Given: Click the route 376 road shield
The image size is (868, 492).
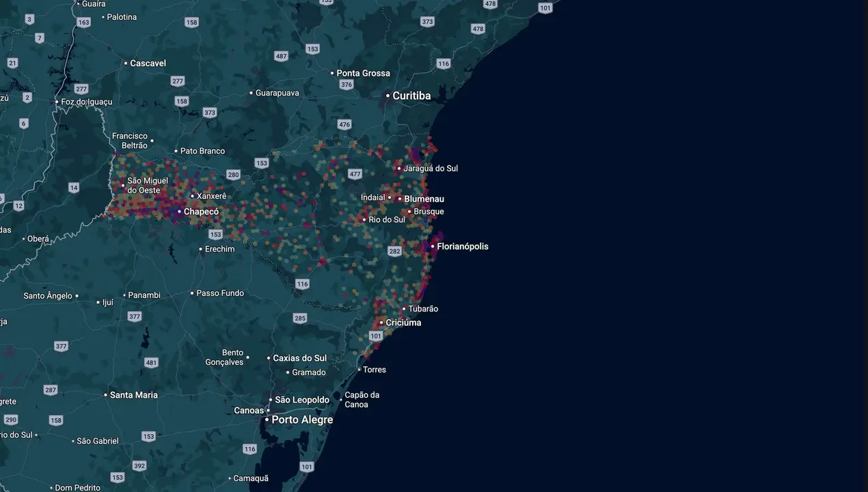Looking at the screenshot, I should coord(347,85).
